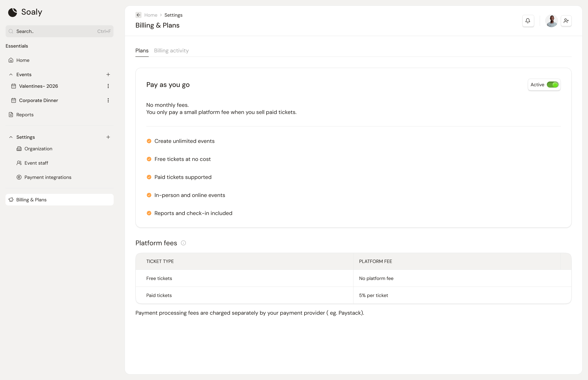Click calendar icon beside Corporate Dinner
The width and height of the screenshot is (588, 380).
click(14, 100)
